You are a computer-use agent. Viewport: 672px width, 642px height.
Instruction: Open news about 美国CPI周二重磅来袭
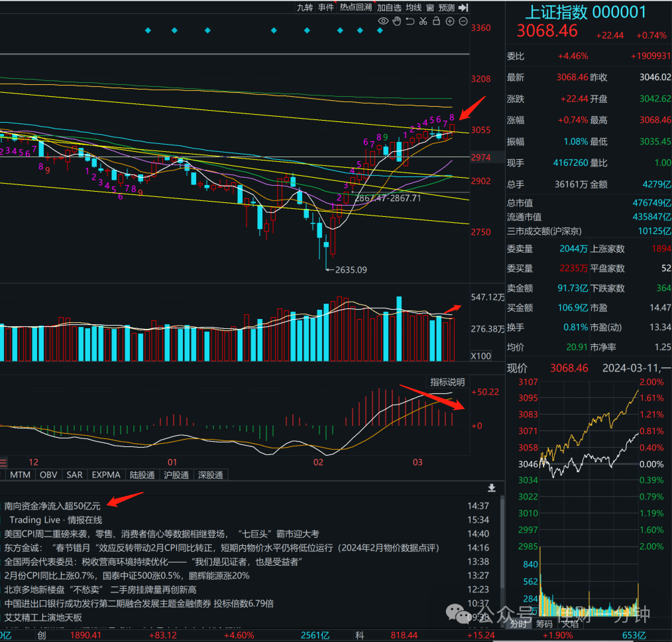162,534
